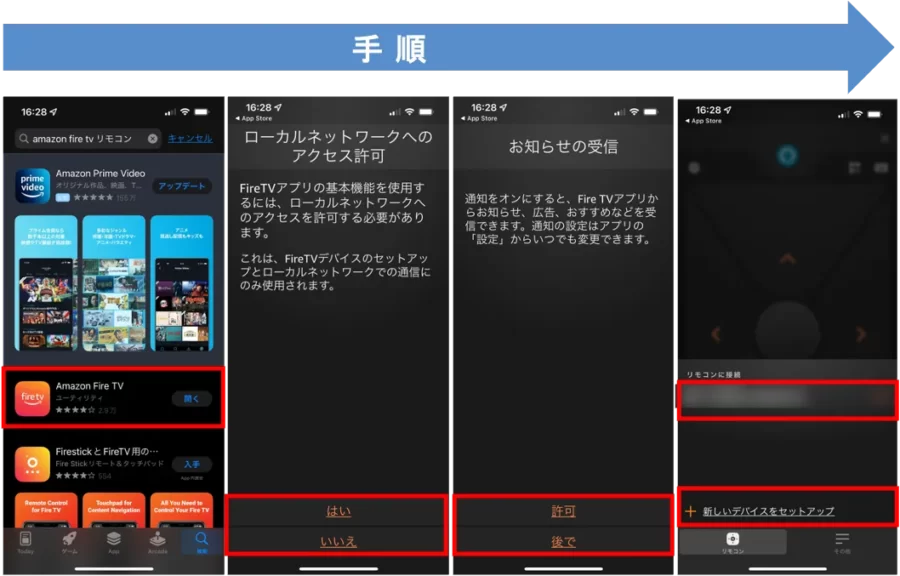Return to App Store from the remote screen
Viewport: 900px width, 576px height.
(704, 121)
